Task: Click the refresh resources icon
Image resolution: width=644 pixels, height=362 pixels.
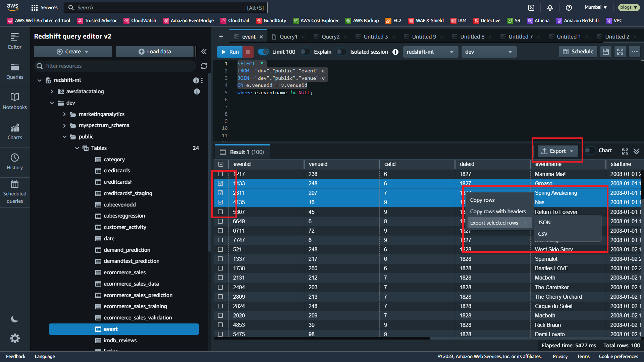Action: click(x=204, y=66)
